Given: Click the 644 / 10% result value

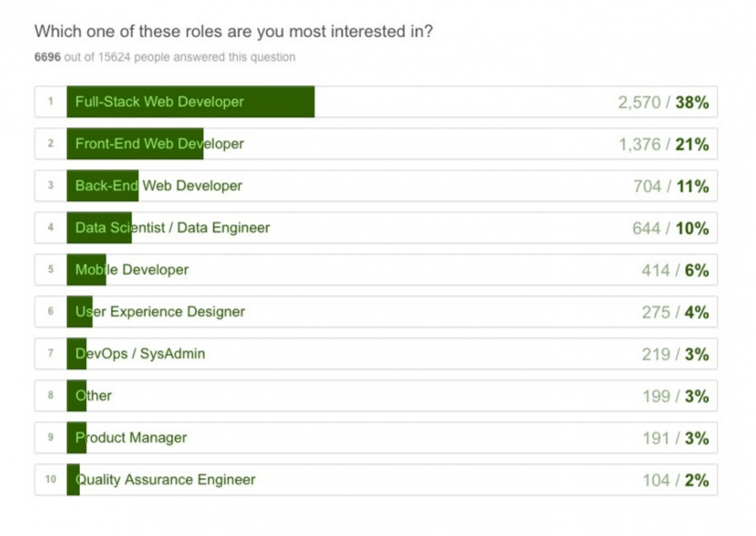Looking at the screenshot, I should [670, 228].
